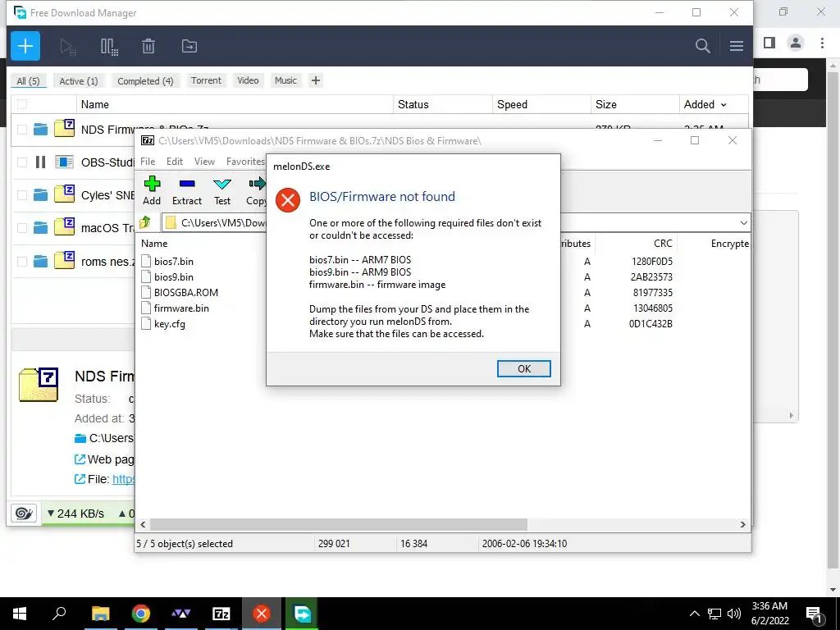
Task: Click the 7-Zip horizontal scrollbar left arrow
Action: [x=143, y=524]
